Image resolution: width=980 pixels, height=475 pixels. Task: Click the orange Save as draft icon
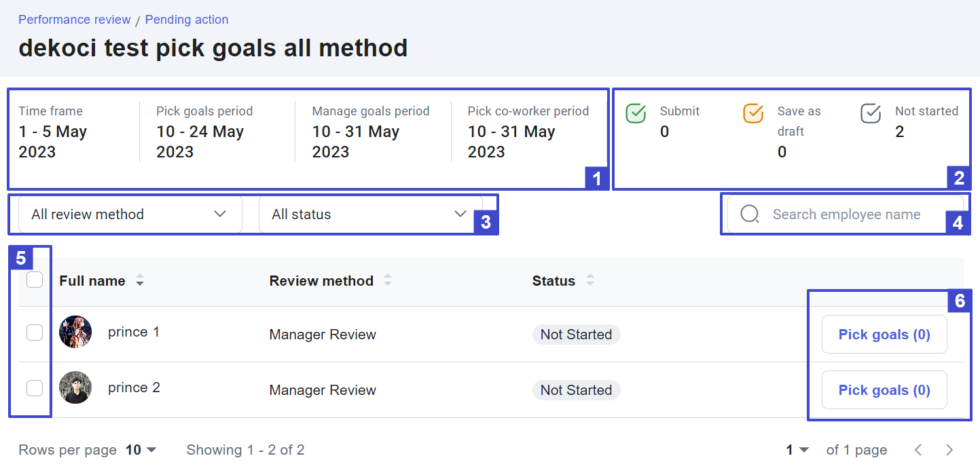point(753,113)
